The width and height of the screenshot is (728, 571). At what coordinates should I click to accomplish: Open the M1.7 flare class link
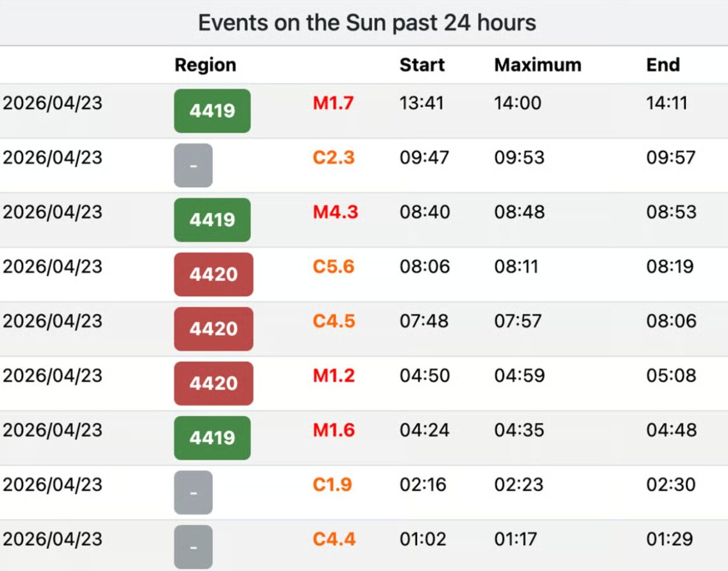click(x=333, y=103)
